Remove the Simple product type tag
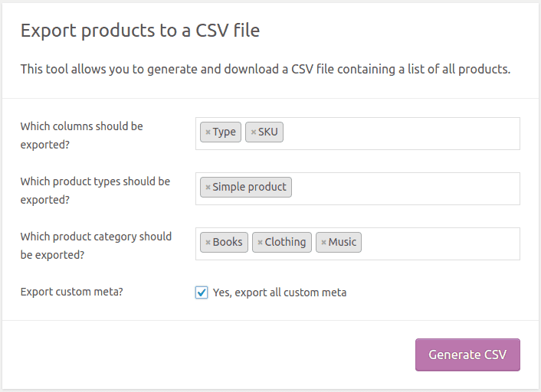The height and width of the screenshot is (392, 541). (208, 188)
